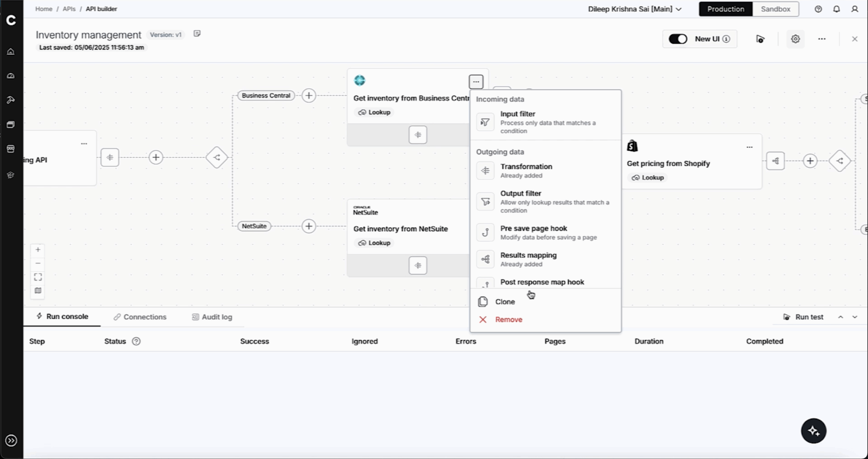Open the API builder hammer icon in sidebar

tap(11, 100)
